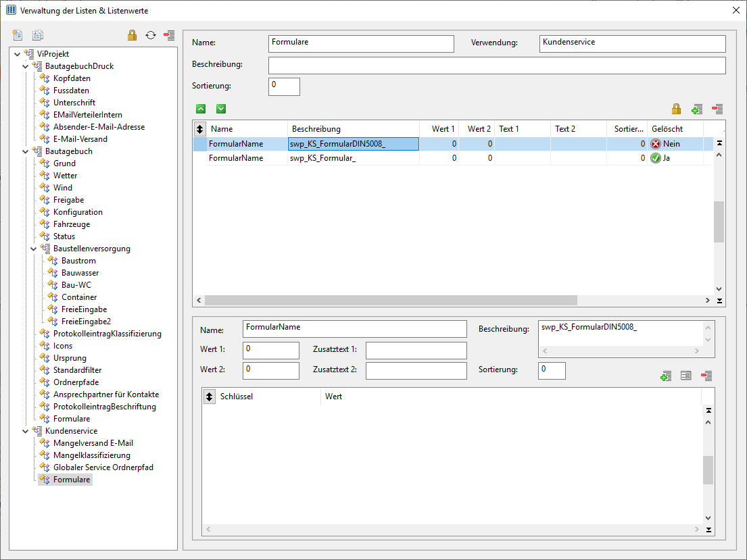Screen dimensions: 747x560
Task: Select Ansprechpartner für Kontakte tree item
Action: click(x=106, y=394)
